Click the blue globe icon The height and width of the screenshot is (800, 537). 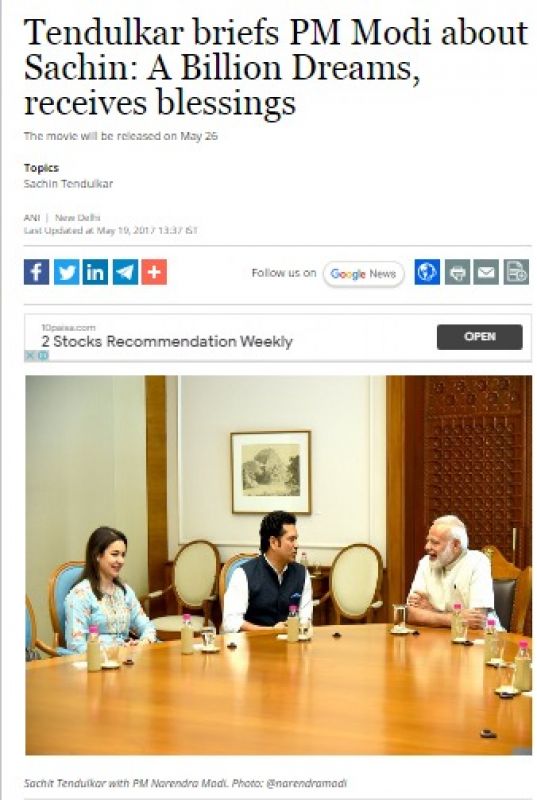pos(427,272)
